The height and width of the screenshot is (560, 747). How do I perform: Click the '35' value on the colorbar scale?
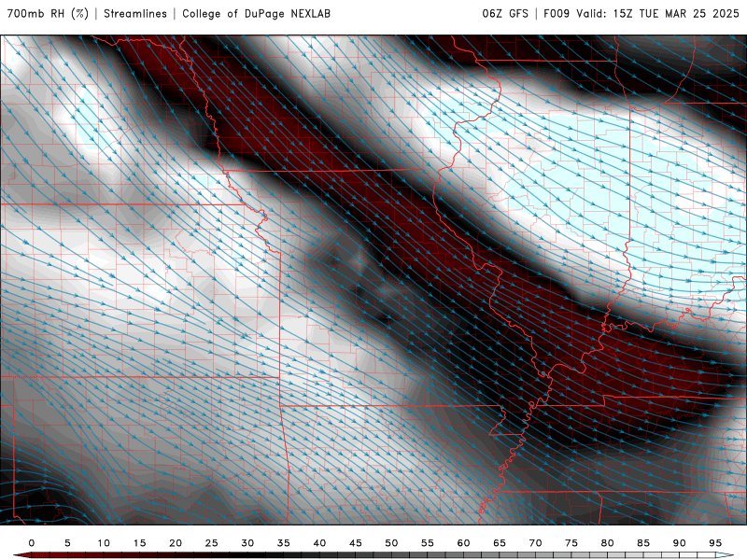[x=284, y=543]
